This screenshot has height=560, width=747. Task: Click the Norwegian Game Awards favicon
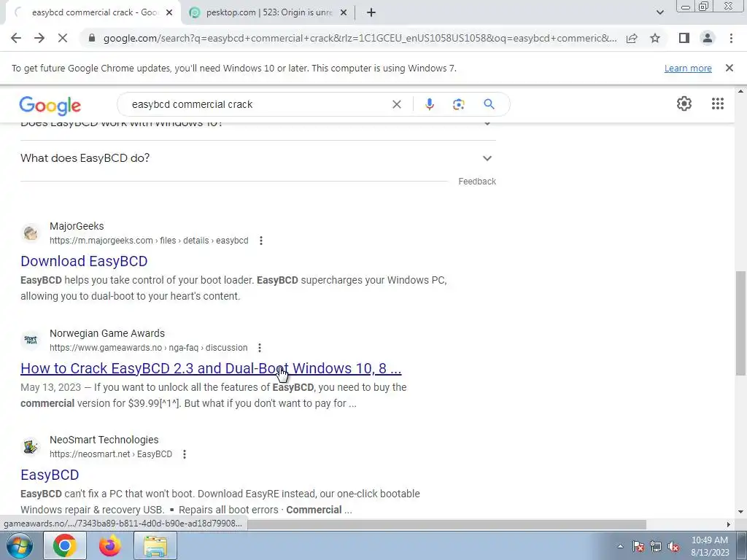[x=31, y=340]
